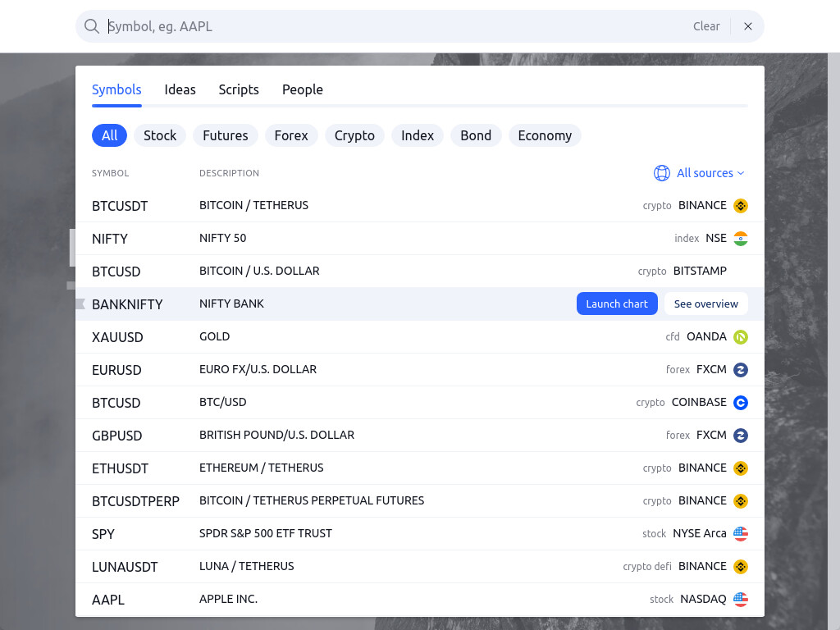Click the page scrollbar on the right

[833, 341]
